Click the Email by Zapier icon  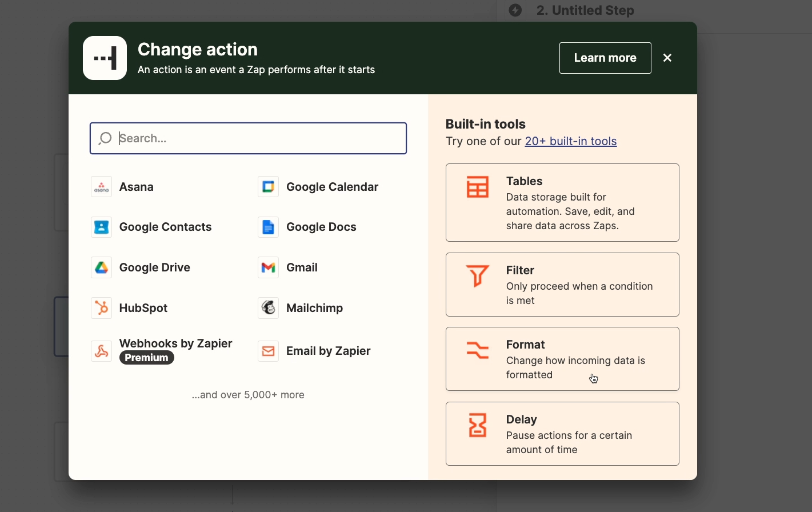[x=268, y=351]
